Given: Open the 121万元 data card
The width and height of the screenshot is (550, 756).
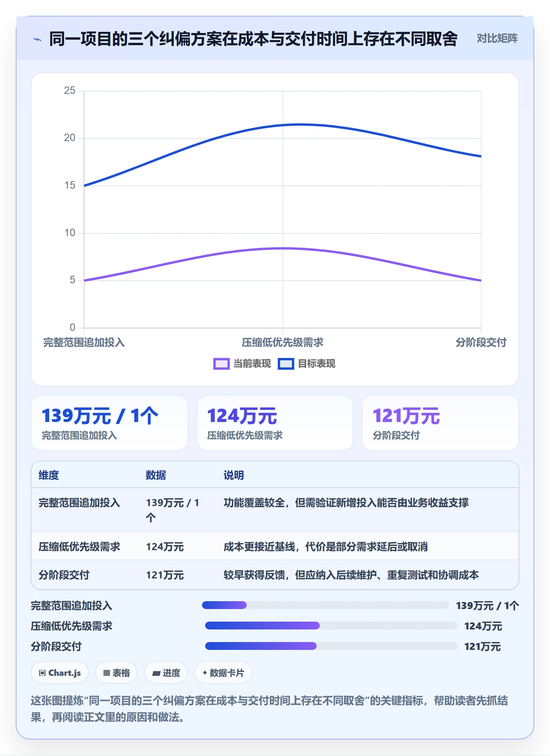Looking at the screenshot, I should (440, 423).
